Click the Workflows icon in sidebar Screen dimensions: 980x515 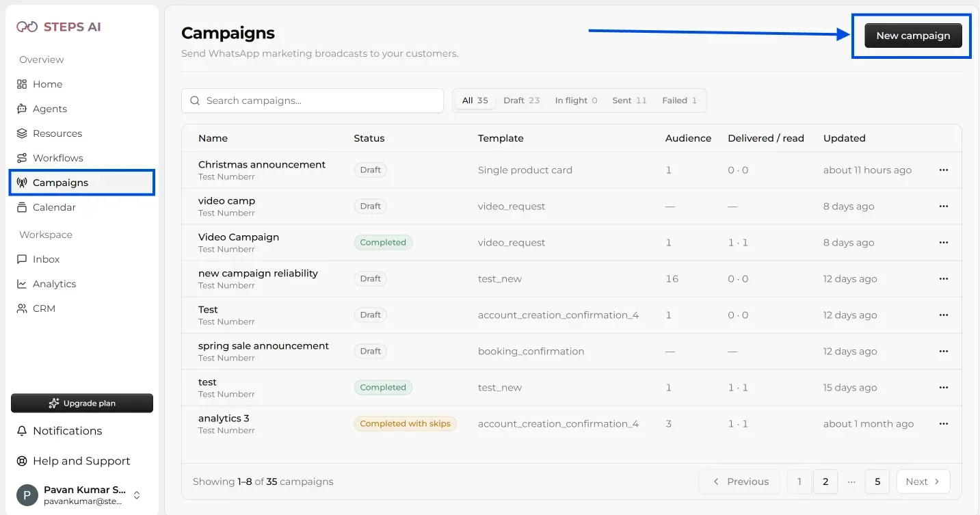22,158
